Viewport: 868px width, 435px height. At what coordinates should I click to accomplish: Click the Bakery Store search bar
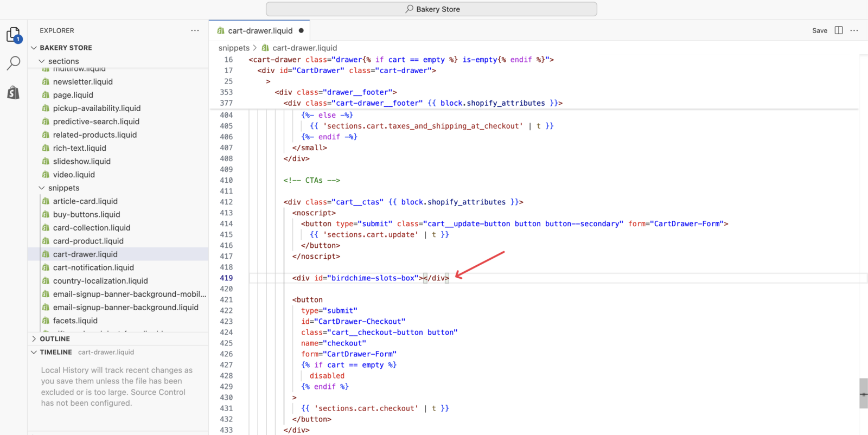click(431, 9)
